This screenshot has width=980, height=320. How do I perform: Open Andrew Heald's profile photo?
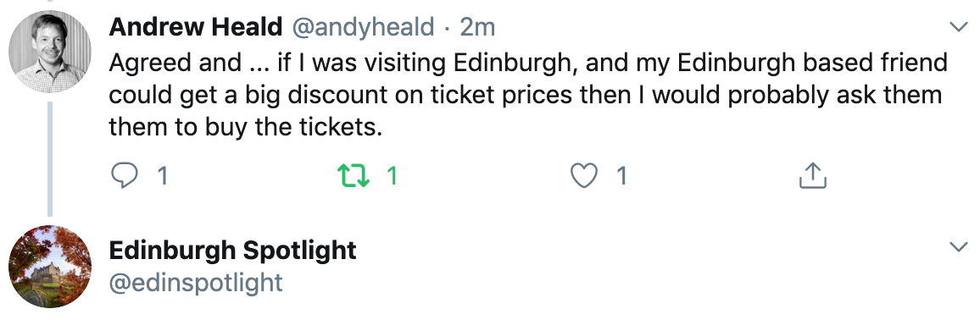point(50,52)
